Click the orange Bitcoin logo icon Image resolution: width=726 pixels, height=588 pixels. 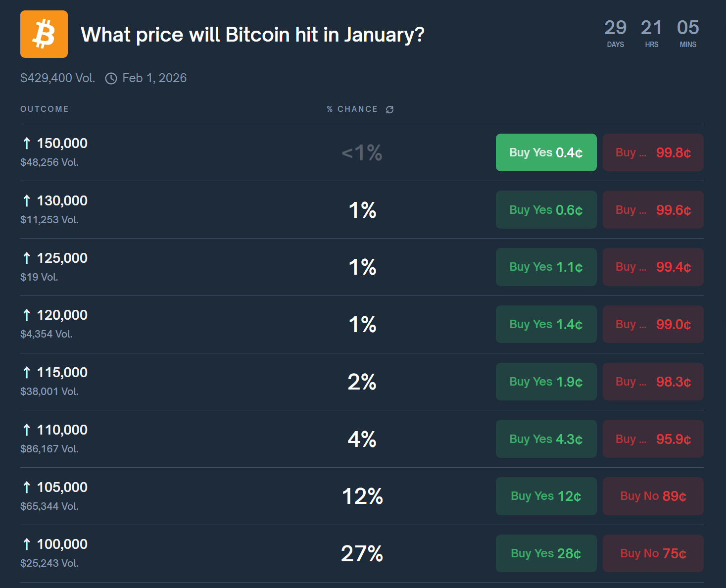(44, 34)
